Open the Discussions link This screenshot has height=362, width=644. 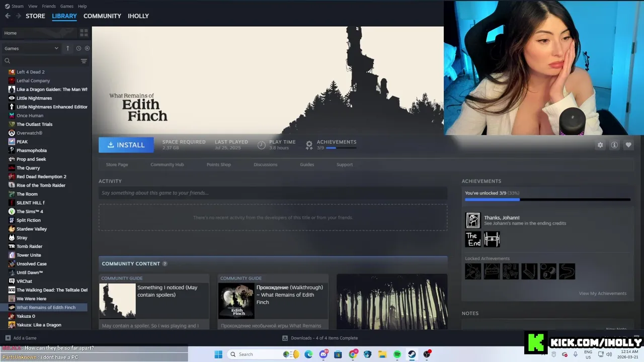pos(265,164)
